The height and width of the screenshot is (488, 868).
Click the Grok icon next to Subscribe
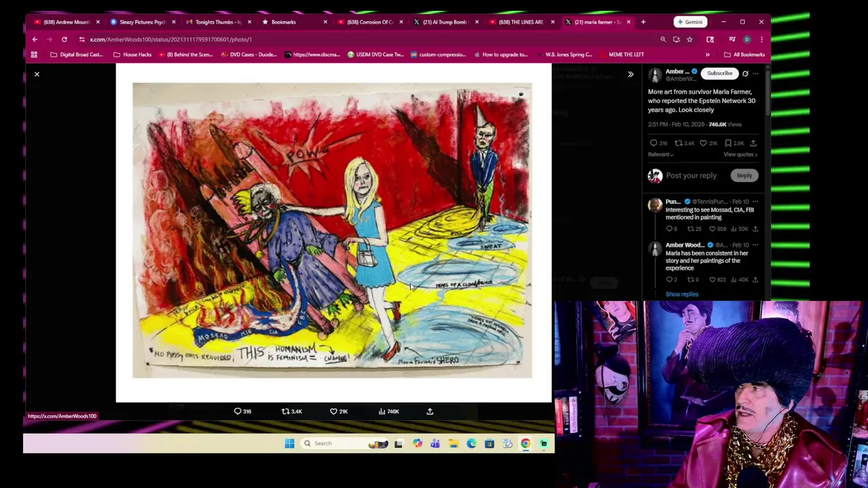pyautogui.click(x=745, y=73)
